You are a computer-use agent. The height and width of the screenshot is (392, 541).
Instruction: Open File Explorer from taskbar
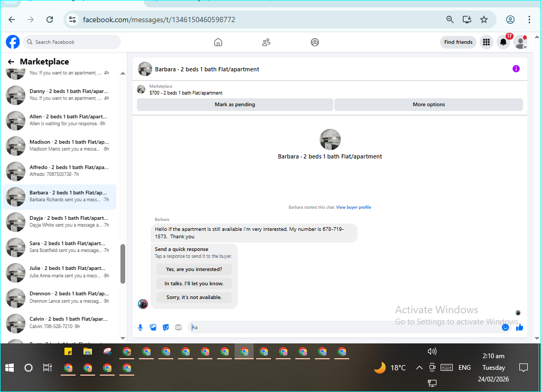coord(88,352)
